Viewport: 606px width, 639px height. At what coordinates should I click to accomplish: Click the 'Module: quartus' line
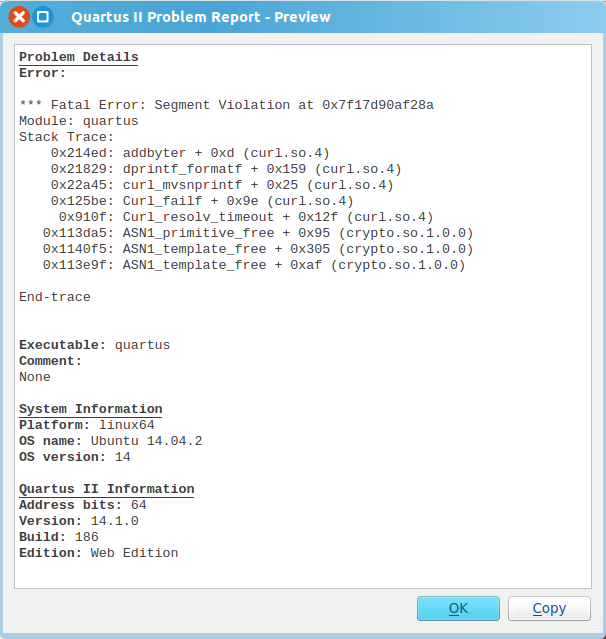79,121
